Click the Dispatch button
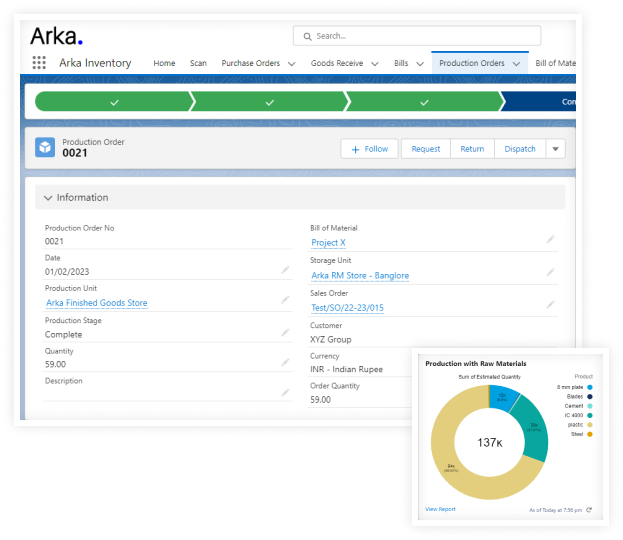This screenshot has height=540, width=623. pos(519,149)
